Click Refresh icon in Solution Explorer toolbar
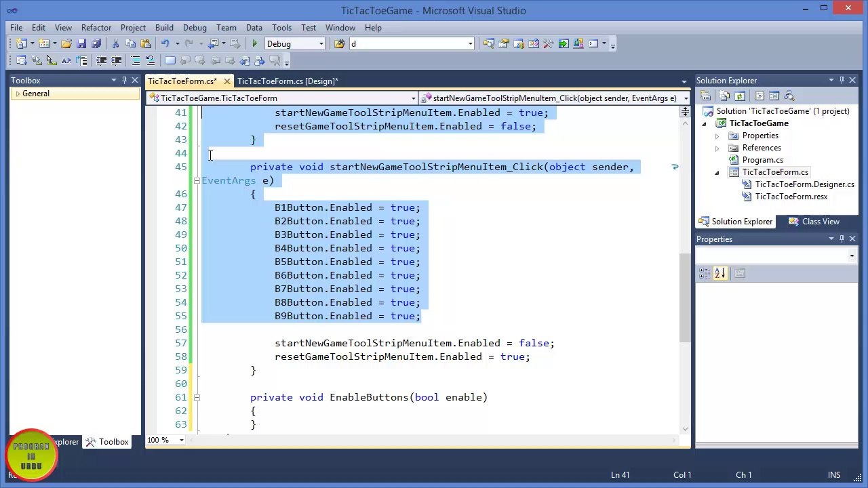The image size is (868, 488). 740,96
